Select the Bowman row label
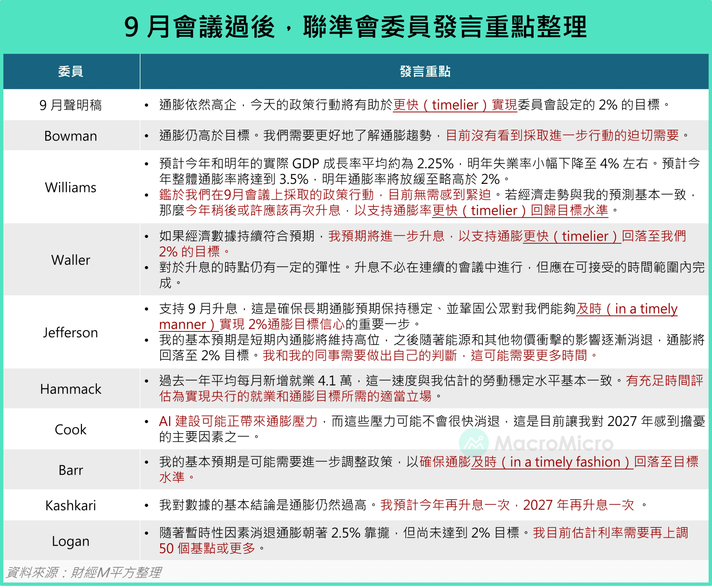 coord(70,136)
